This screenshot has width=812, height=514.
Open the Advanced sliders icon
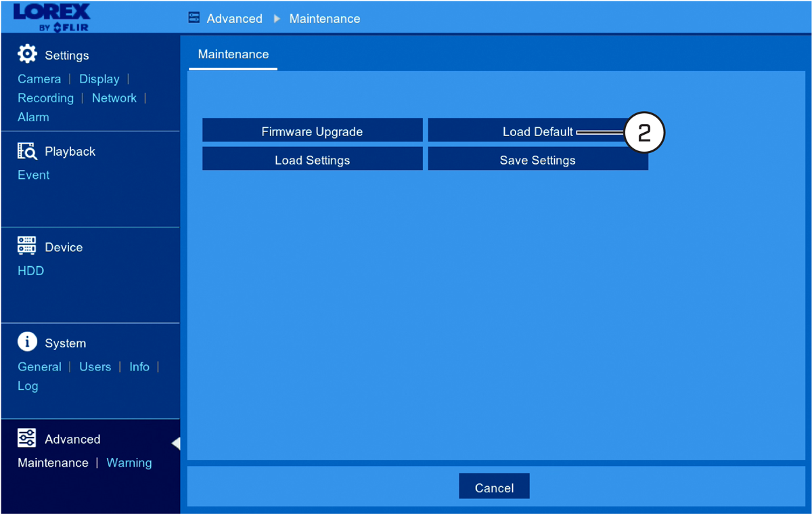click(x=26, y=438)
